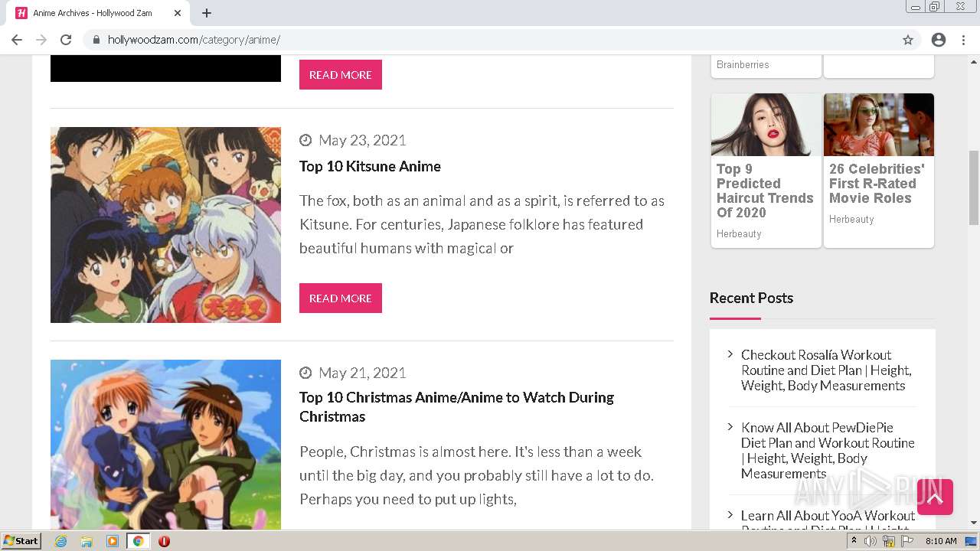
Task: Open a new browser tab
Action: (x=207, y=13)
